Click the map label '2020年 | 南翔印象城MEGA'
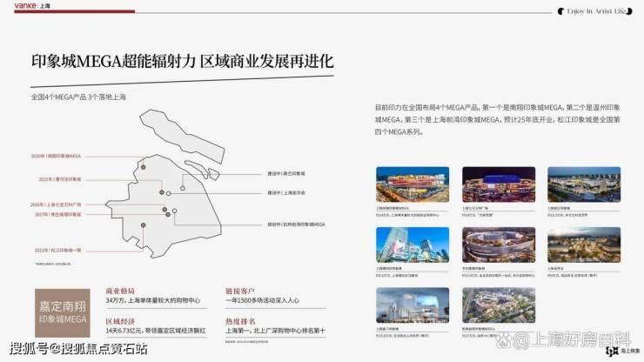 (57, 156)
